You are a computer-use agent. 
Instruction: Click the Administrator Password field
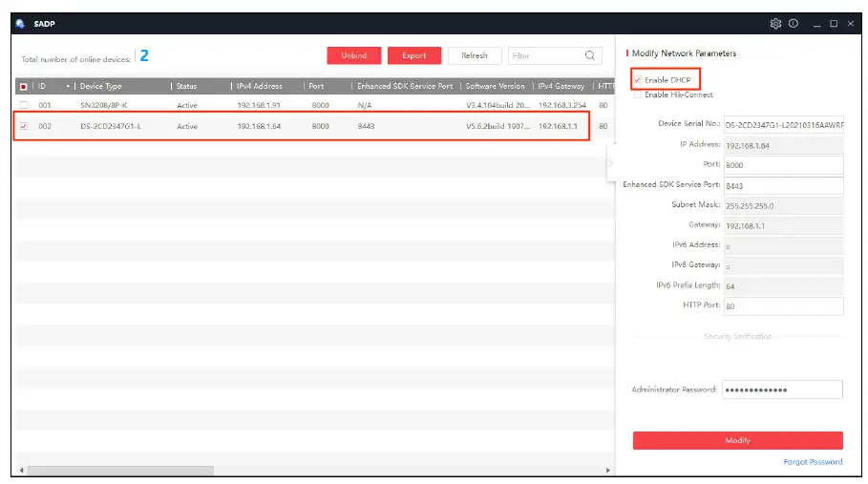point(782,389)
